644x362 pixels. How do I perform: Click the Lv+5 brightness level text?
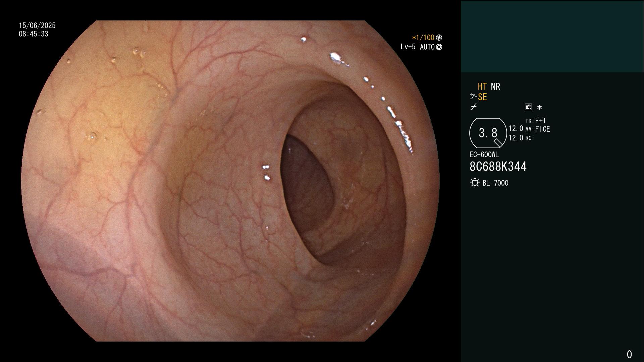408,47
